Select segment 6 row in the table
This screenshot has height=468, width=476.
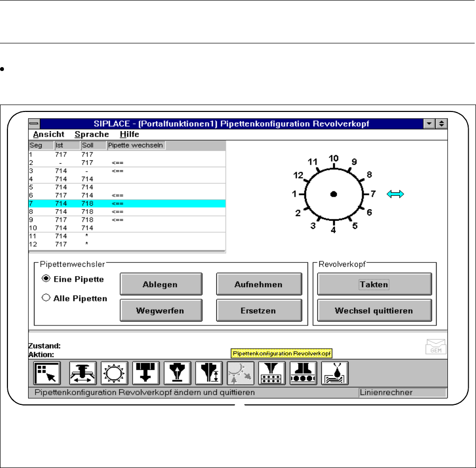[x=127, y=195]
